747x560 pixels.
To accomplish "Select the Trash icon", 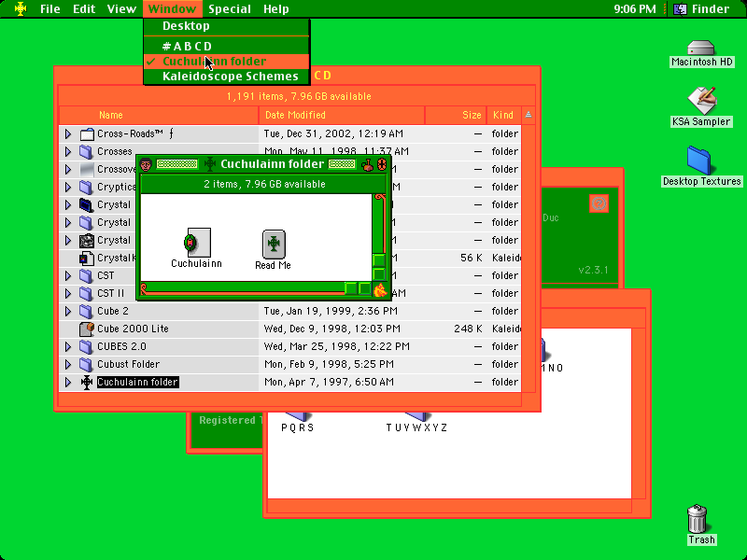I will coord(697,519).
